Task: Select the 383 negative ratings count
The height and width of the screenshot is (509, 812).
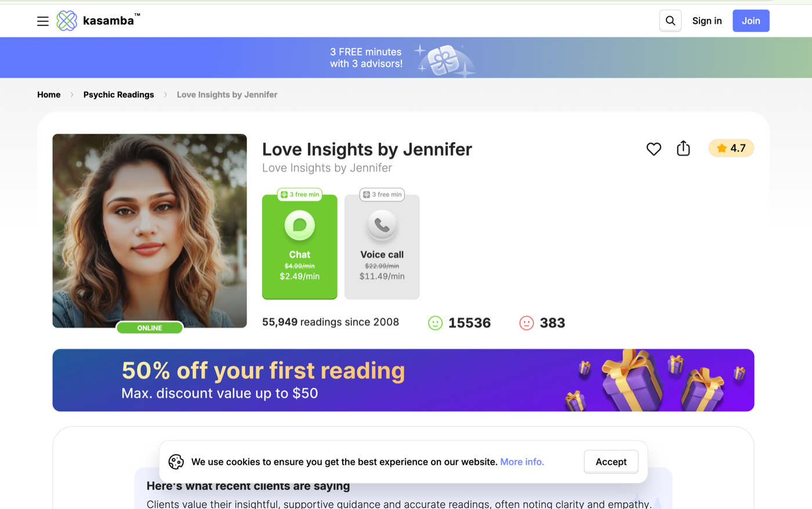Action: click(552, 323)
